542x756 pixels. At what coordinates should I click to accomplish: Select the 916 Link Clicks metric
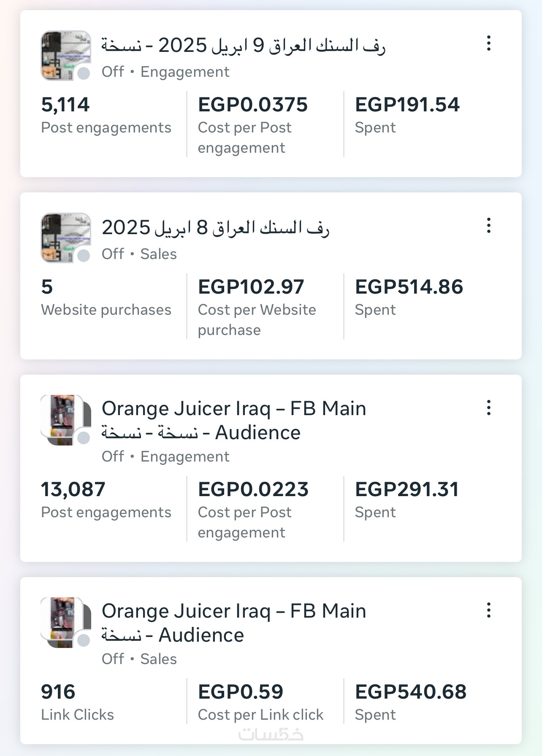pos(58,692)
